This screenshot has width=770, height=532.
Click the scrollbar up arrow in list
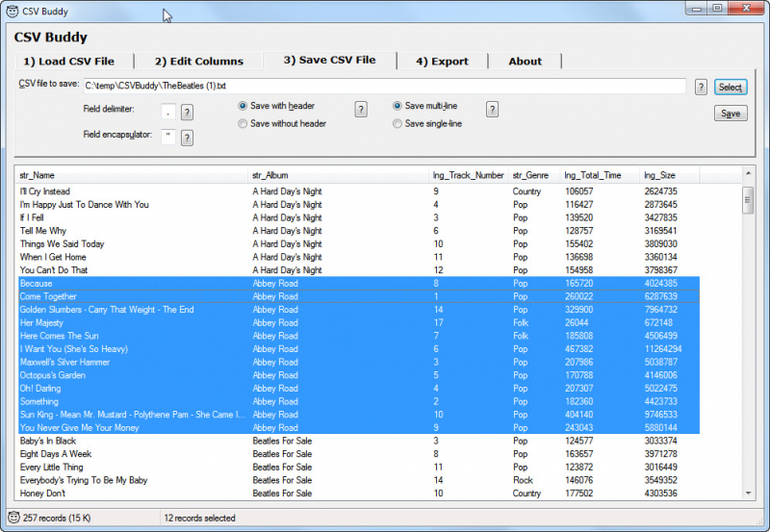(x=748, y=174)
